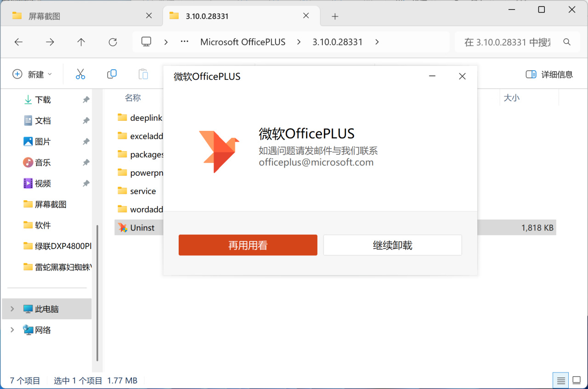Click the sidebar vertical scrollbar
Screen dimensions: 588x389
click(97, 294)
